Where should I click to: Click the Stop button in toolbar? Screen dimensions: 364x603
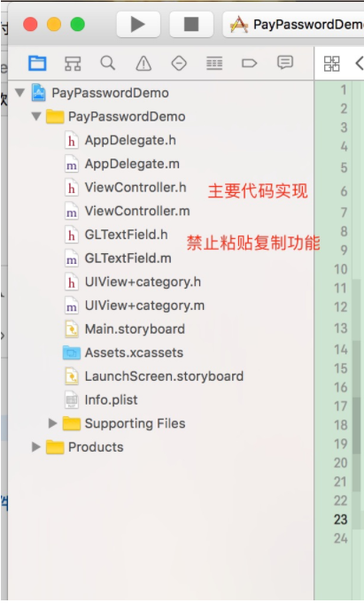(x=191, y=24)
